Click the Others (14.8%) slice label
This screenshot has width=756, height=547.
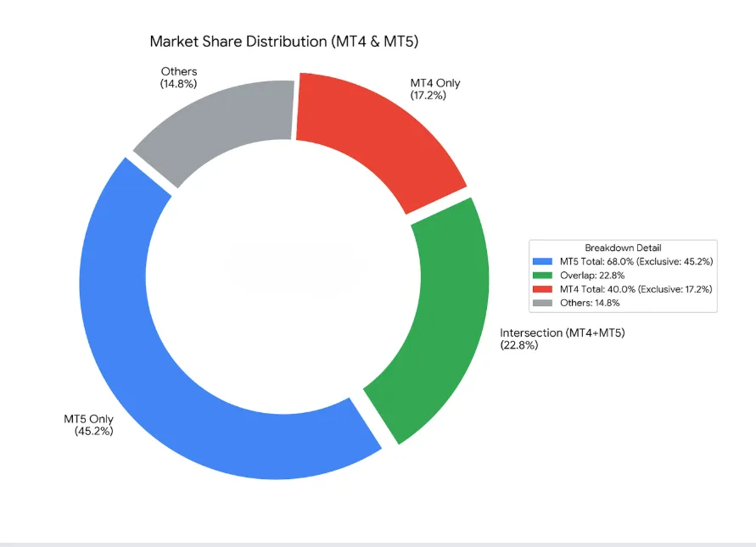179,77
